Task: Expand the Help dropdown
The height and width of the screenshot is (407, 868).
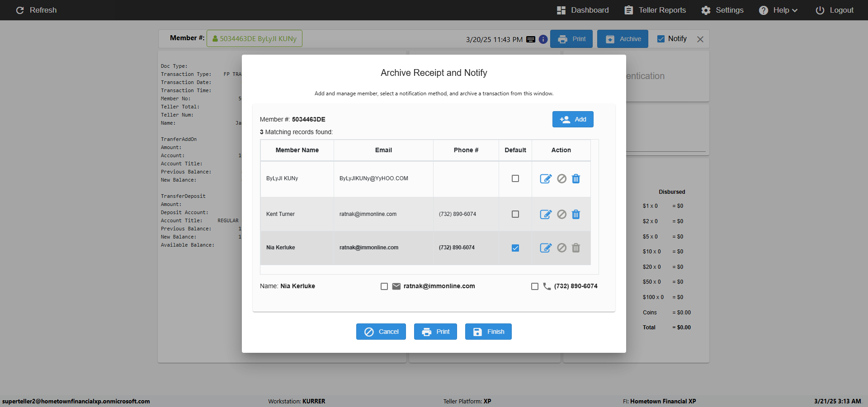Action: click(778, 10)
